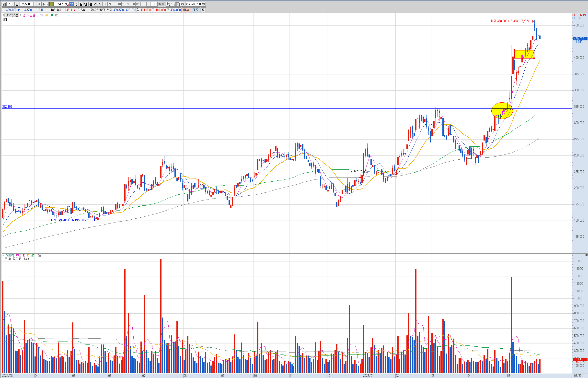
Task: Click the sound speaker icon
Action: click(44, 4)
